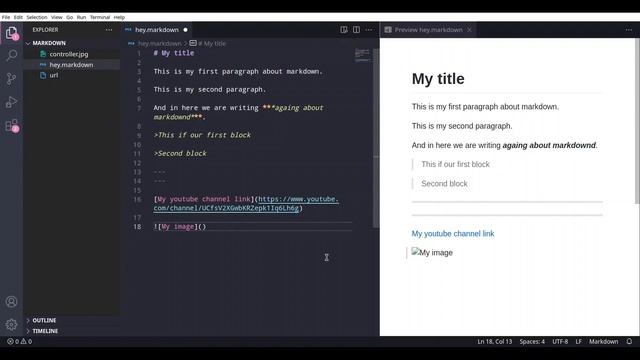Open the Accounts menu icon

[11, 302]
